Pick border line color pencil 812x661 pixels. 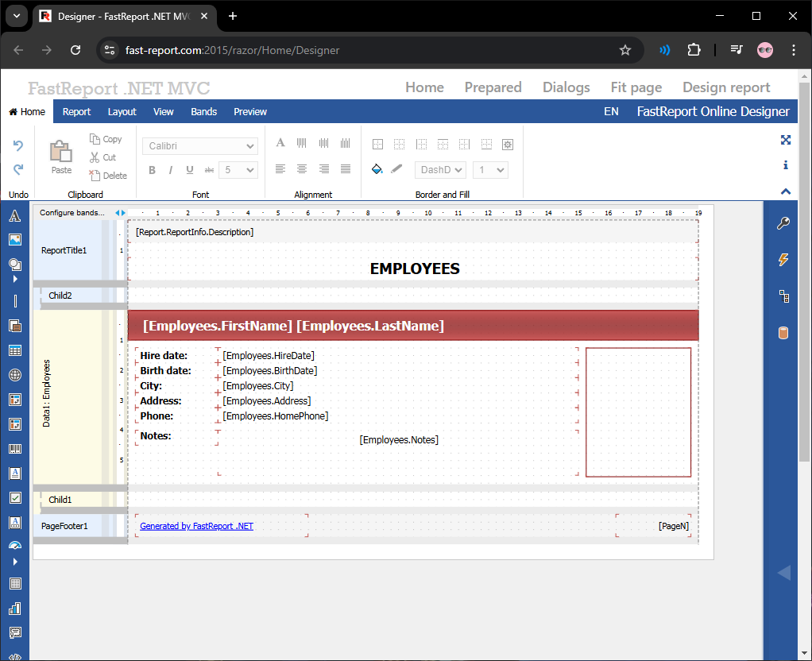396,169
